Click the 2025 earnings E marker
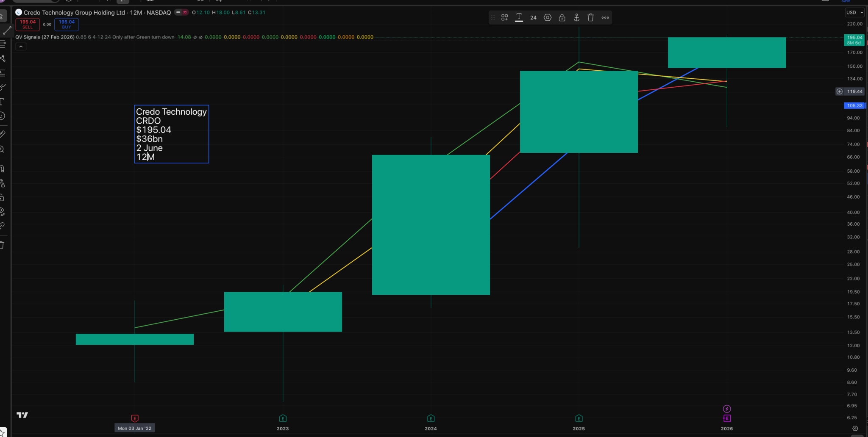Image resolution: width=868 pixels, height=437 pixels. pyautogui.click(x=579, y=418)
